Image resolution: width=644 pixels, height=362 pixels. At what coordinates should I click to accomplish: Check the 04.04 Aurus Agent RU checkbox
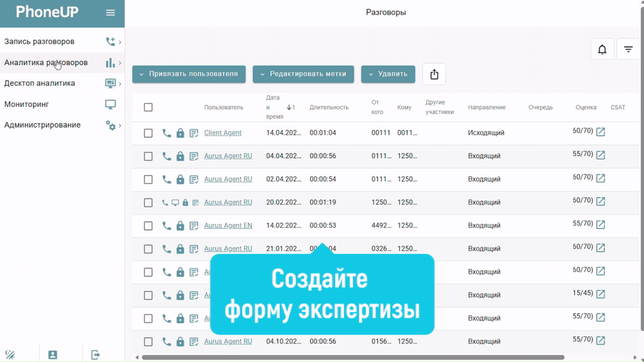click(x=148, y=156)
